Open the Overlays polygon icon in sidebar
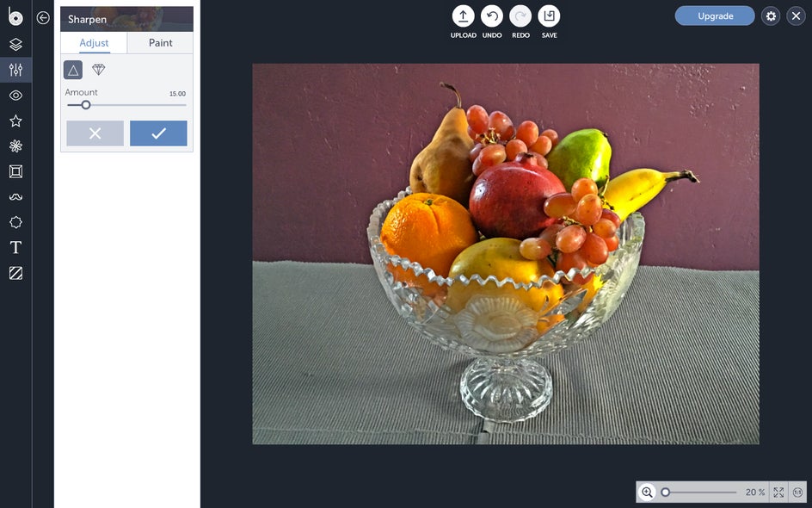Image resolution: width=812 pixels, height=508 pixels. [15, 222]
